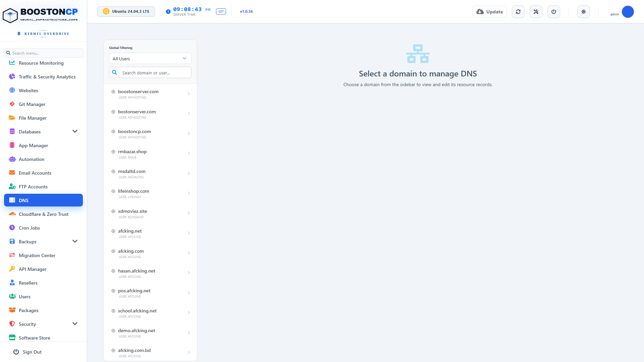
Task: Click the v1.0.56 version label
Action: tap(247, 11)
